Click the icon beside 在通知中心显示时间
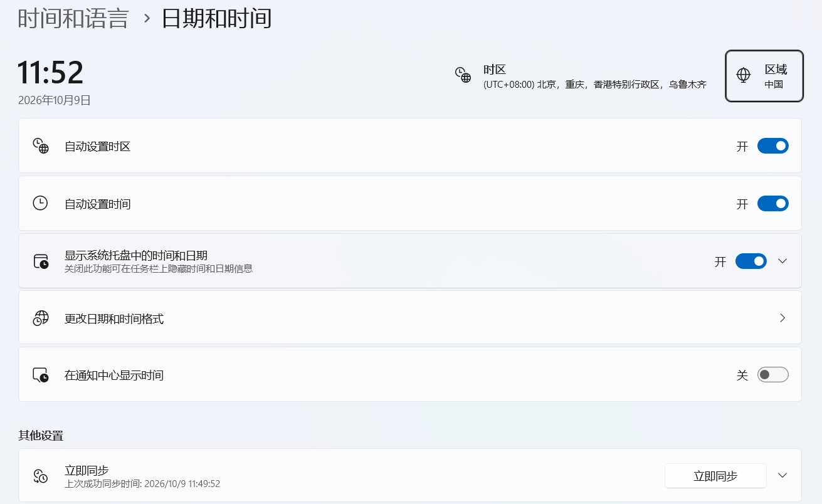This screenshot has height=504, width=822. (41, 375)
